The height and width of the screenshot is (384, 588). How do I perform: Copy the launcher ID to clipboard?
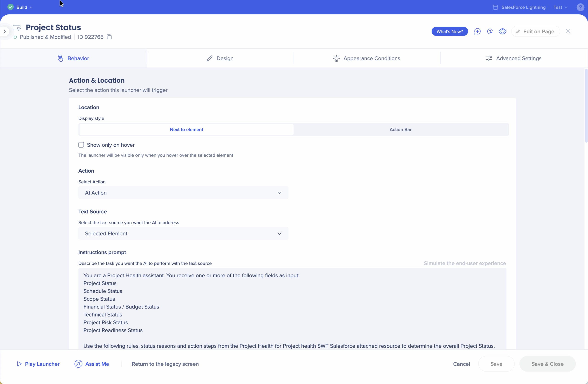[x=109, y=37]
